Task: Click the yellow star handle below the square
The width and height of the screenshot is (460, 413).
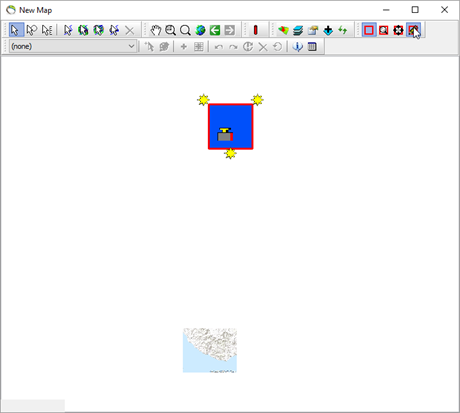Action: (x=230, y=154)
